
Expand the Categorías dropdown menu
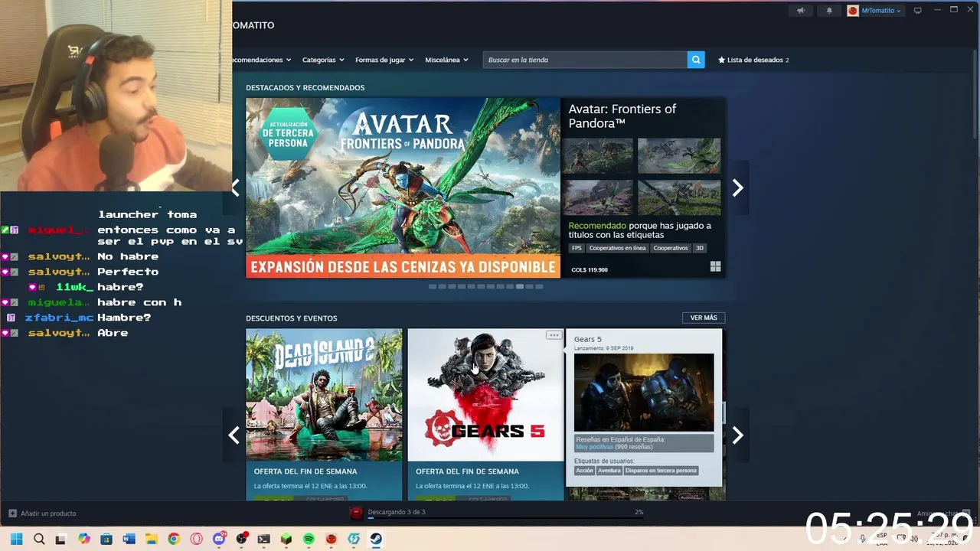[x=323, y=60]
